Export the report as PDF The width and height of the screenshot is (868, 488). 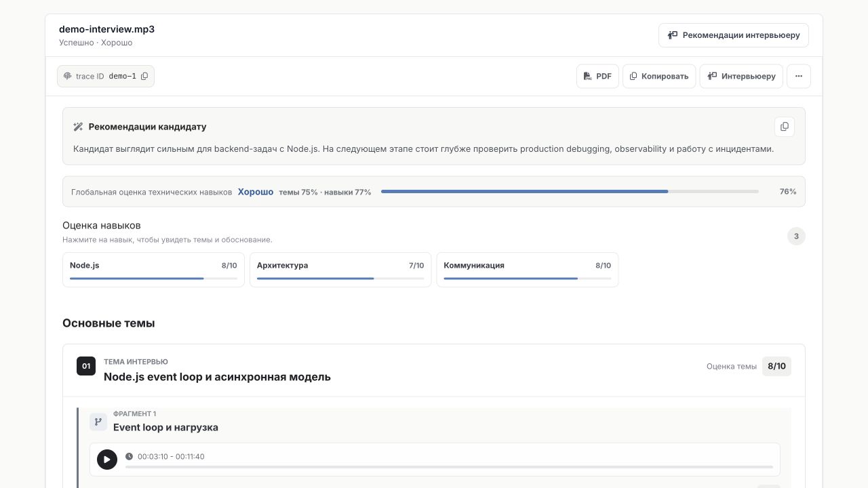(x=597, y=76)
